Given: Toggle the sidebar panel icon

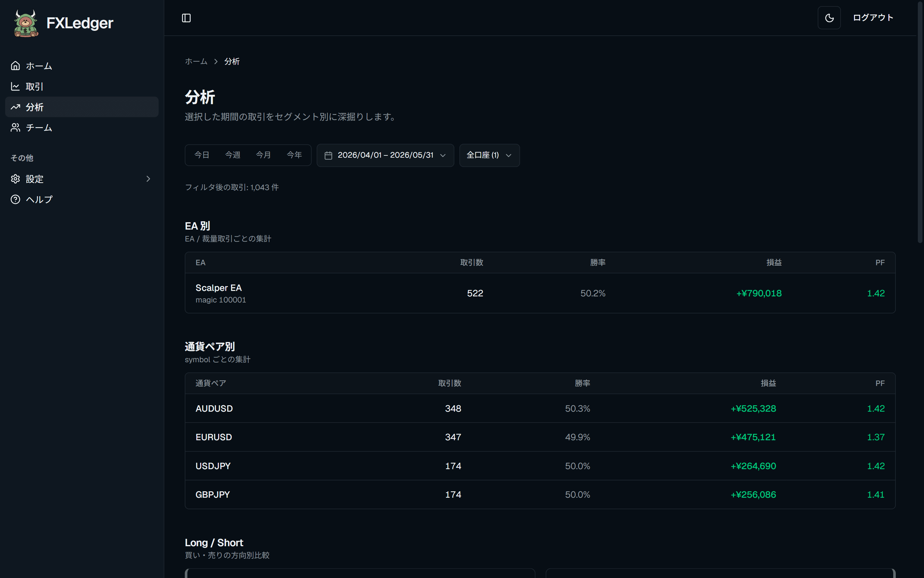Looking at the screenshot, I should click(186, 18).
